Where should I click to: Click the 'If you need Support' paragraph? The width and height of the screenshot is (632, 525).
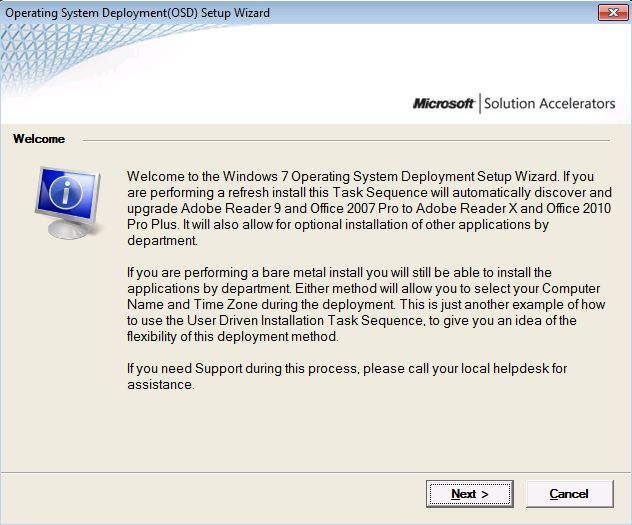[347, 376]
